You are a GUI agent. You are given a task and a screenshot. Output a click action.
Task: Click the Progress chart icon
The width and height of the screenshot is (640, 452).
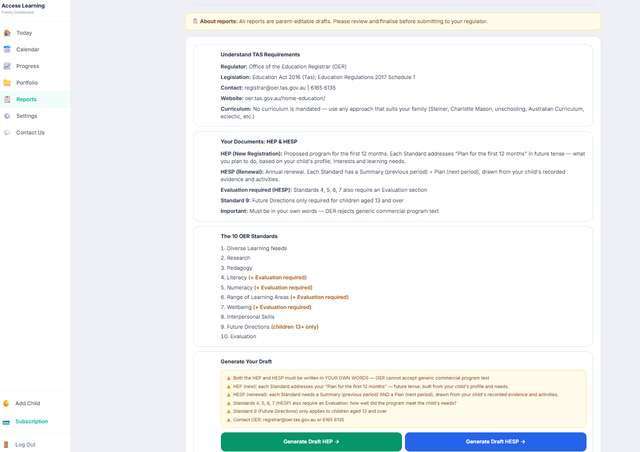coord(7,66)
